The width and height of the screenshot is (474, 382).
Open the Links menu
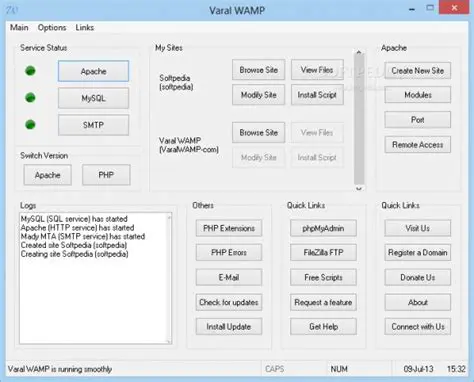pos(85,27)
